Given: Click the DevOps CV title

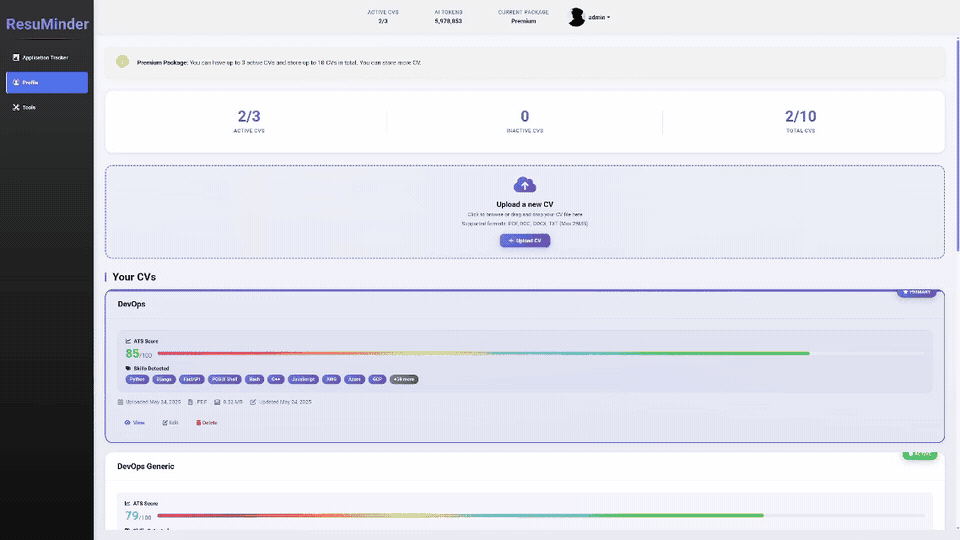Looking at the screenshot, I should [132, 304].
